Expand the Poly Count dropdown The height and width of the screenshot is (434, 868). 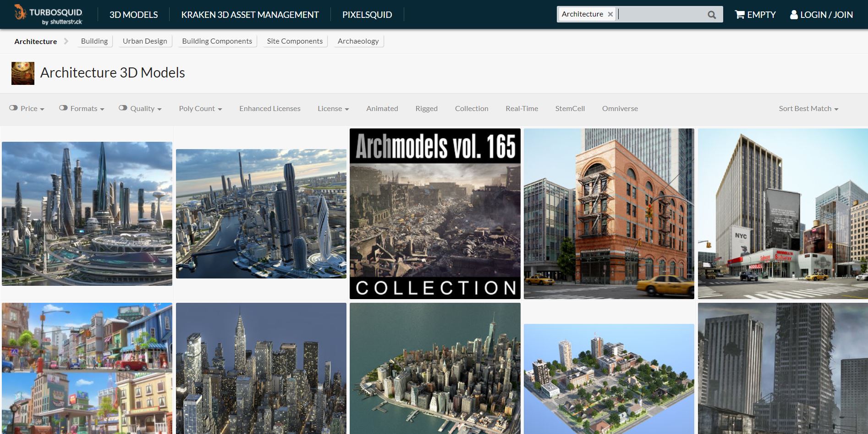coord(200,109)
